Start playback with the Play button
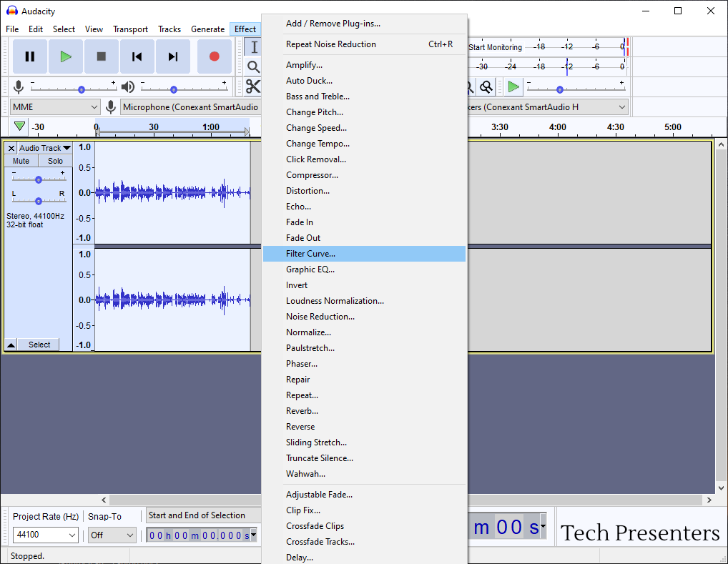The height and width of the screenshot is (564, 728). point(66,56)
